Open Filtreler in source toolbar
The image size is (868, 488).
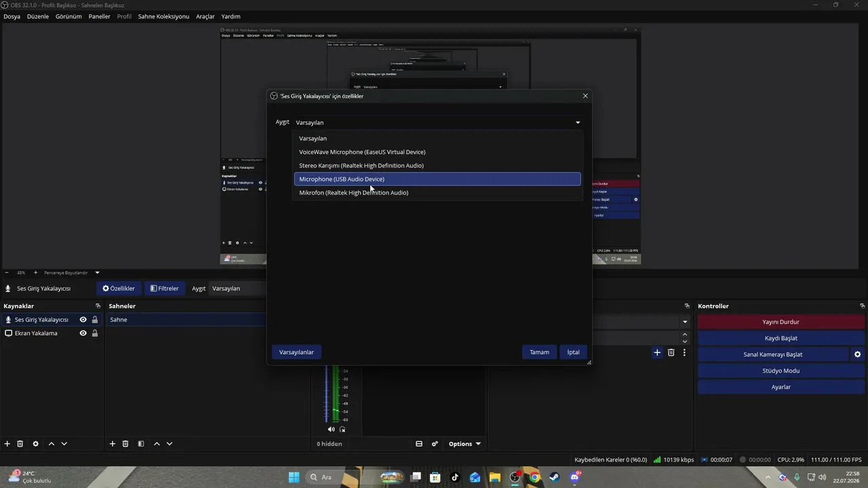click(x=164, y=289)
